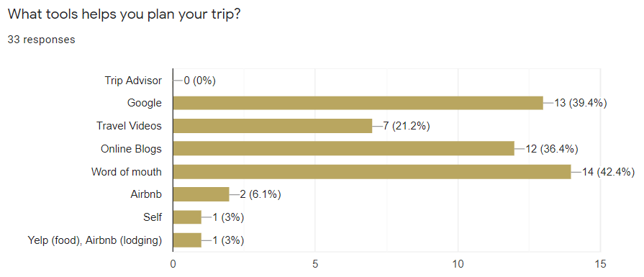Click the 33 responses text
This screenshot has width=644, height=277.
pos(41,40)
